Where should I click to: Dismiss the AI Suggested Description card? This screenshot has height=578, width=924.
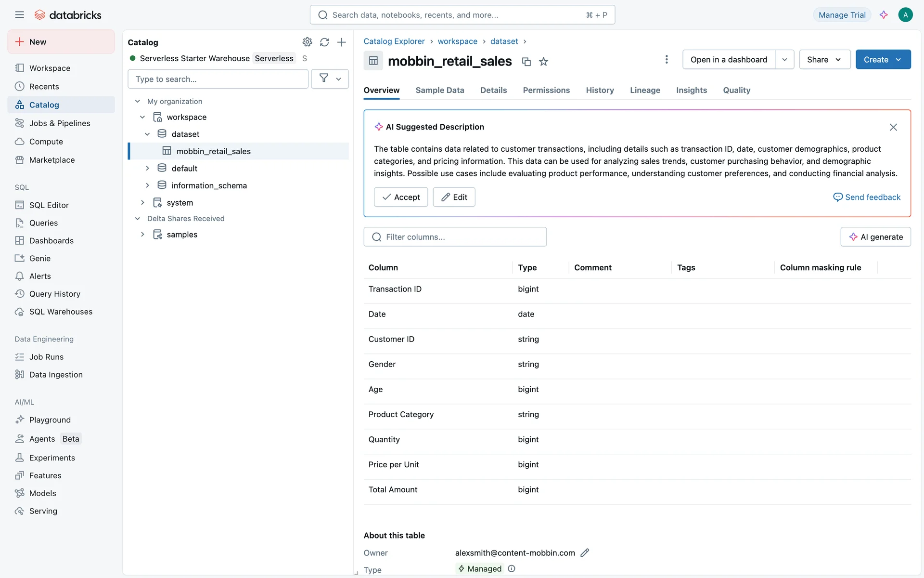coord(893,127)
